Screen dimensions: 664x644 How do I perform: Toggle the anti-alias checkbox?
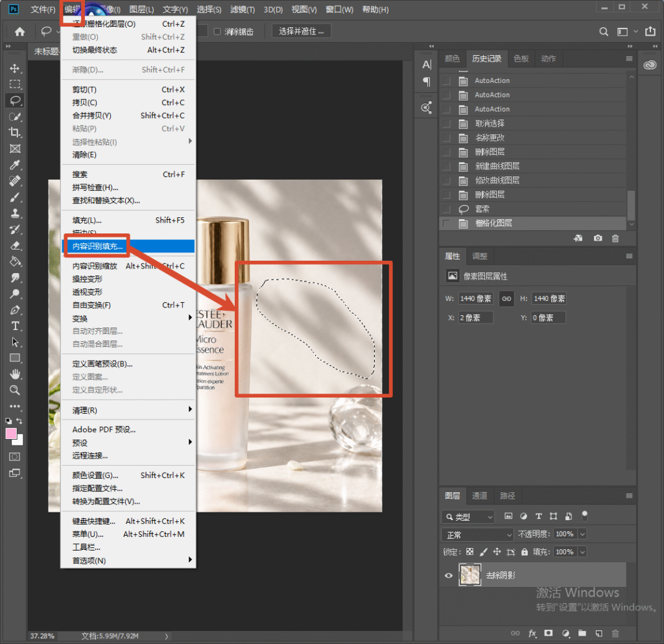pos(217,31)
